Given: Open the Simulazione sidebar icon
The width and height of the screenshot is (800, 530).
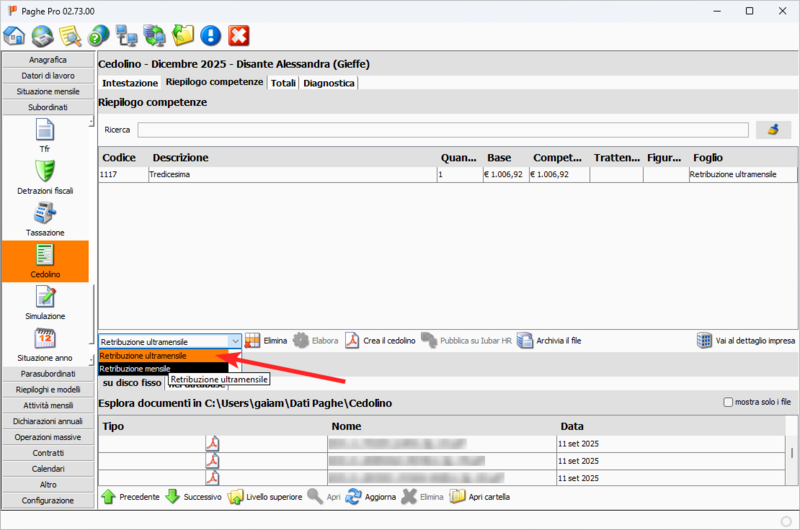Looking at the screenshot, I should coord(44,298).
